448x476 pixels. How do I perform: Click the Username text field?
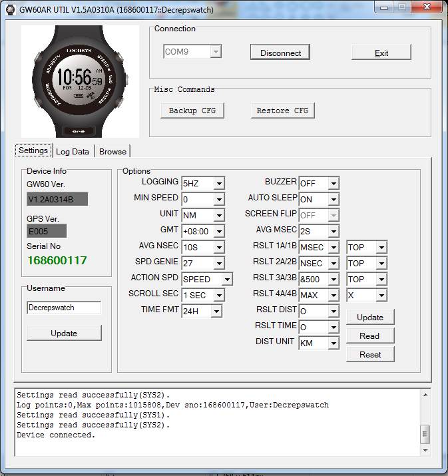pos(64,308)
